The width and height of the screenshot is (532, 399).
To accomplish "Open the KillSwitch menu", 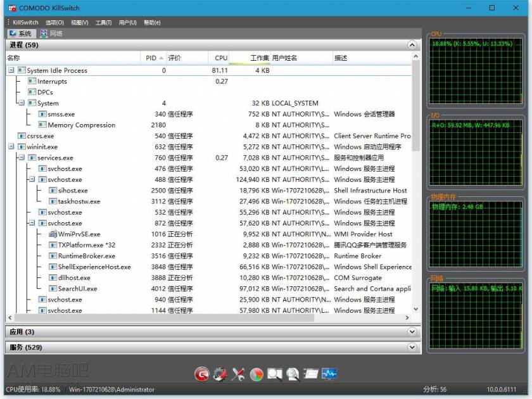I will pyautogui.click(x=25, y=22).
